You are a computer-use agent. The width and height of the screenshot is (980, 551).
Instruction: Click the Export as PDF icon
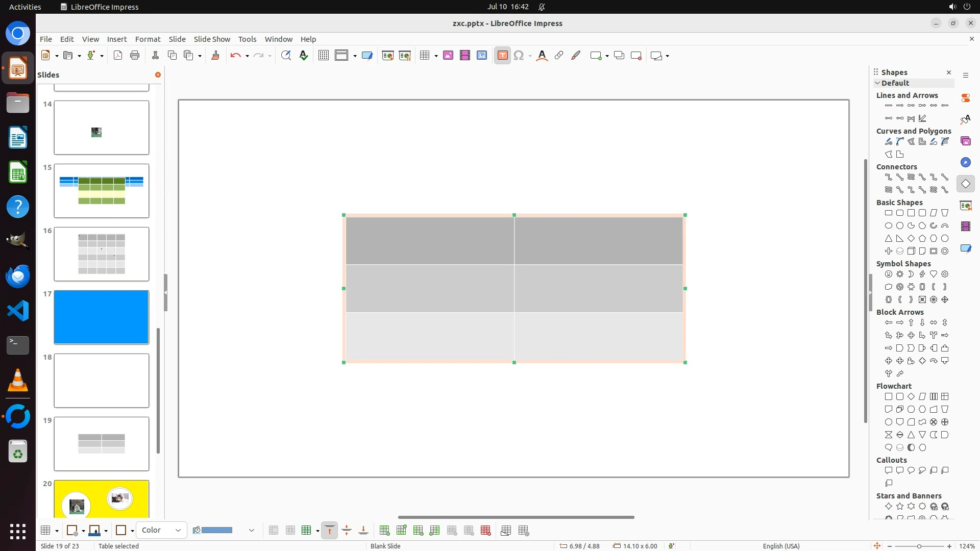[118, 56]
